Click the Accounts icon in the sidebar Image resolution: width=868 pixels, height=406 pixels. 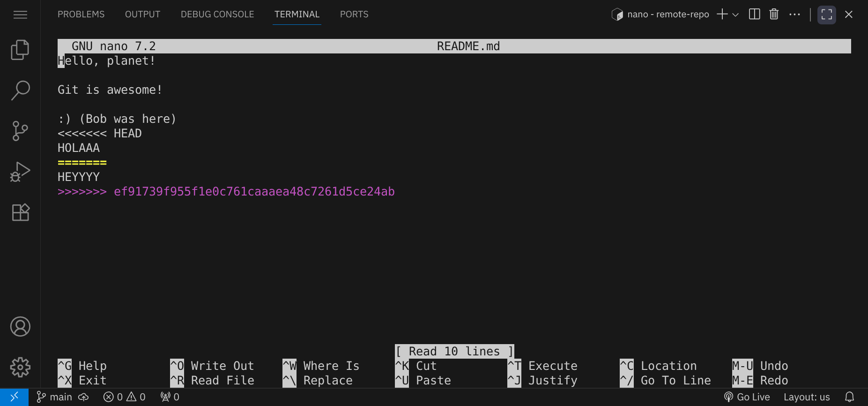(x=20, y=327)
